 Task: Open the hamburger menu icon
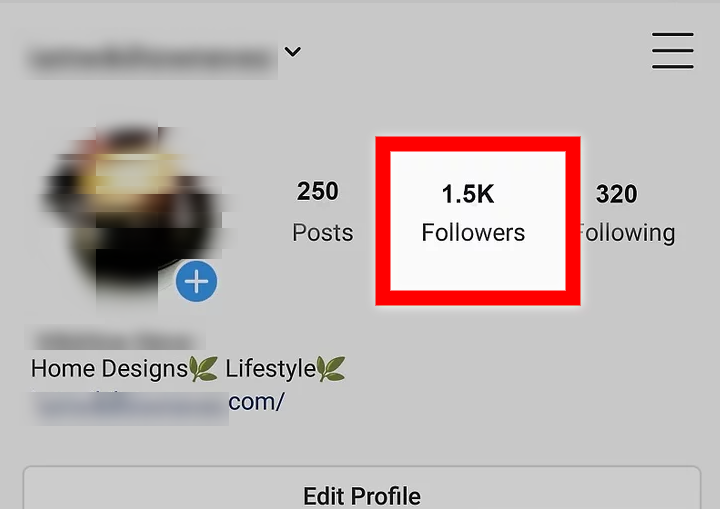coord(673,51)
